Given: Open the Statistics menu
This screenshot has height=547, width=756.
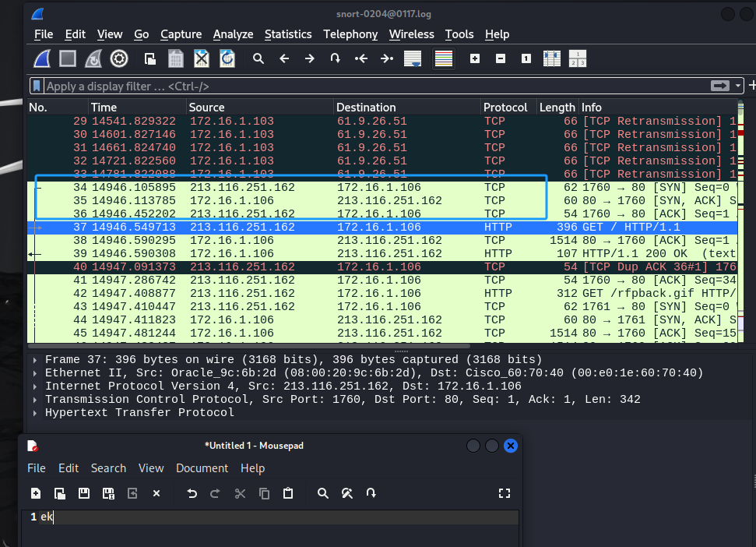Looking at the screenshot, I should [x=288, y=34].
